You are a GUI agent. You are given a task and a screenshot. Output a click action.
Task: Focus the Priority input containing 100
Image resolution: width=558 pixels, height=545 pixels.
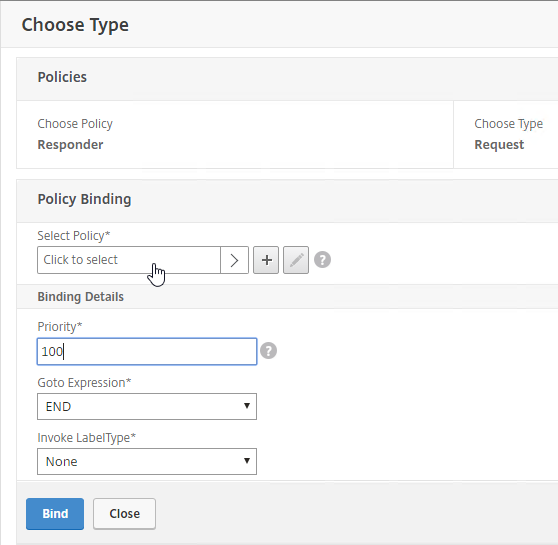[147, 352]
